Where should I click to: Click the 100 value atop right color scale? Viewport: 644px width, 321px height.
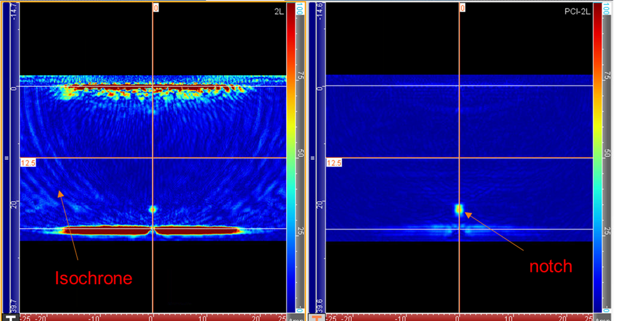point(606,9)
